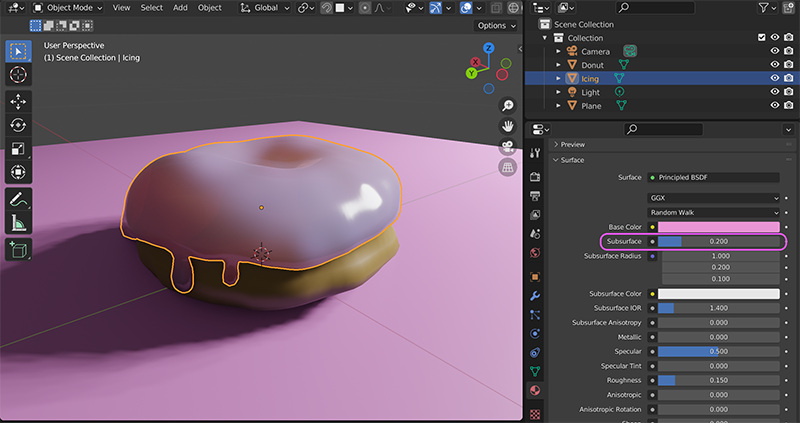Click the pink Base Color swatch
The width and height of the screenshot is (800, 423).
pos(718,227)
